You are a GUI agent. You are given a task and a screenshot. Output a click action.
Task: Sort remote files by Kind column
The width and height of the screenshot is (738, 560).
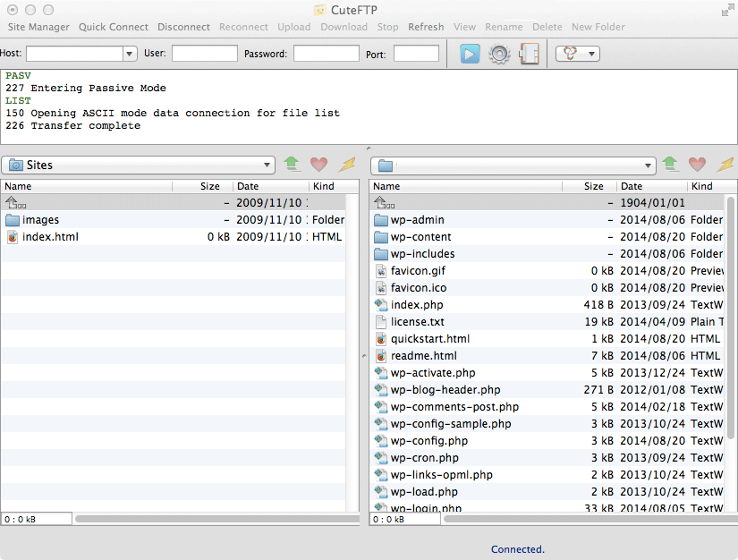(712, 186)
